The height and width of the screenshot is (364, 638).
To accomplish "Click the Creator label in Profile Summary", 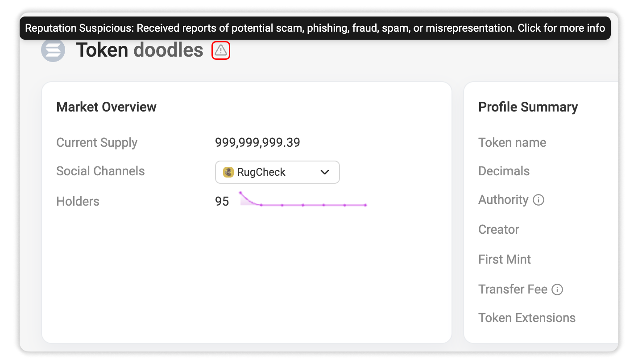I will (499, 230).
